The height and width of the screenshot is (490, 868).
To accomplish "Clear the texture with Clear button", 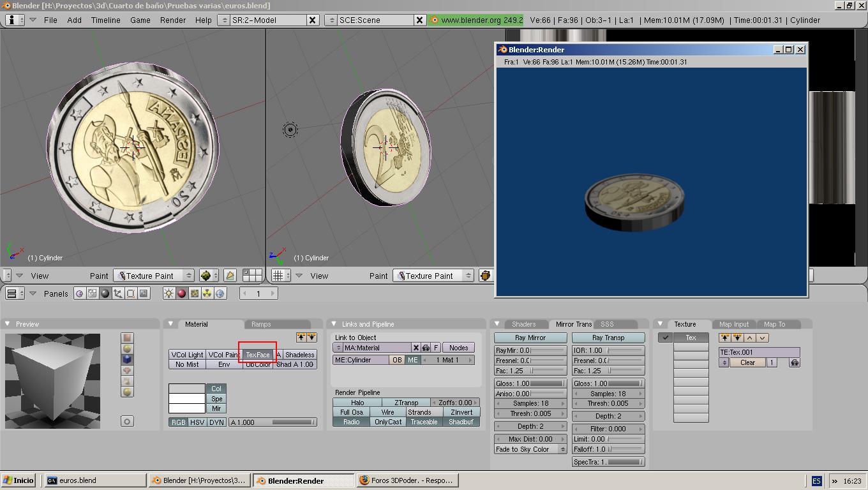I will click(x=747, y=362).
